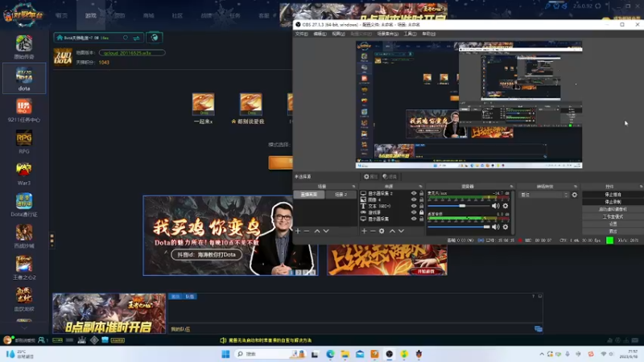This screenshot has height=362, width=644.
Task: Open the 场景集合 menu in OBS
Action: (388, 34)
